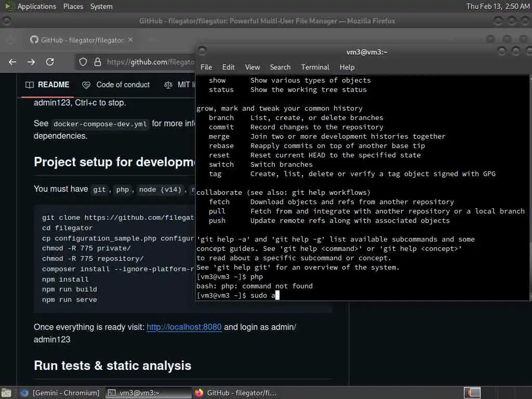532x399 pixels.
Task: Click the terminal vertical scrollbar
Action: click(530, 187)
